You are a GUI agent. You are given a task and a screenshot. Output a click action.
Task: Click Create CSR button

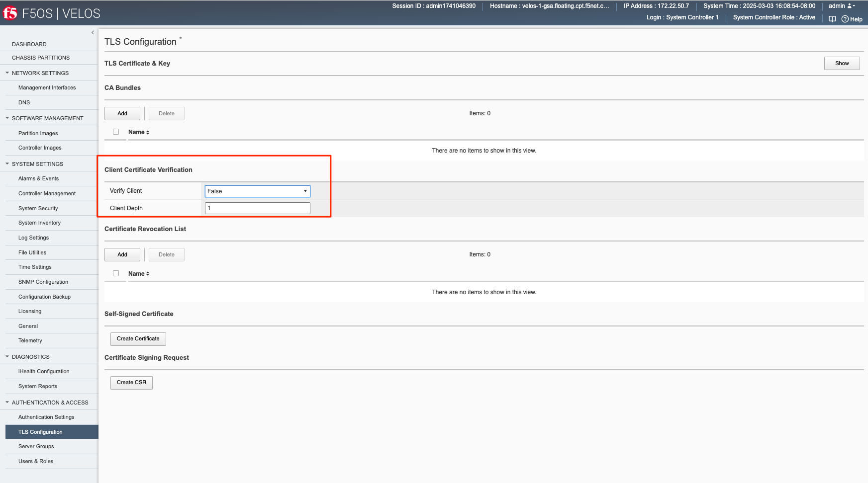[x=131, y=383]
